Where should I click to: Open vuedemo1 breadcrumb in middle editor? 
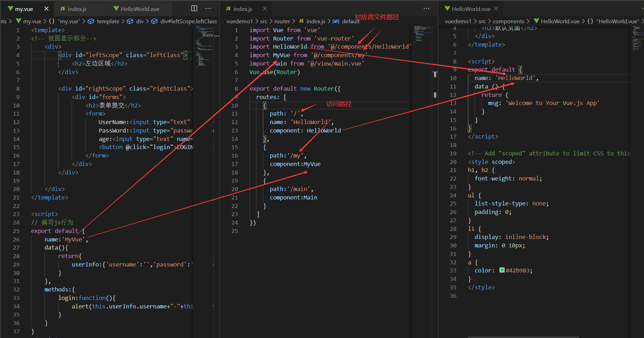point(240,21)
